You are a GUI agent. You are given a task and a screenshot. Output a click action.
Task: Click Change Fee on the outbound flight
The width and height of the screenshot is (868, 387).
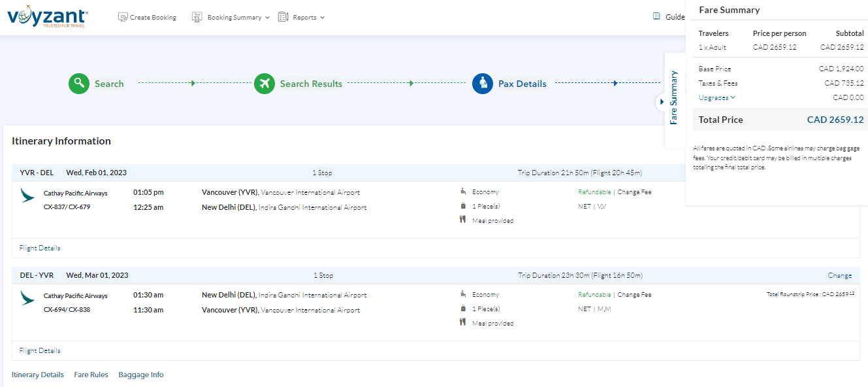(x=634, y=192)
